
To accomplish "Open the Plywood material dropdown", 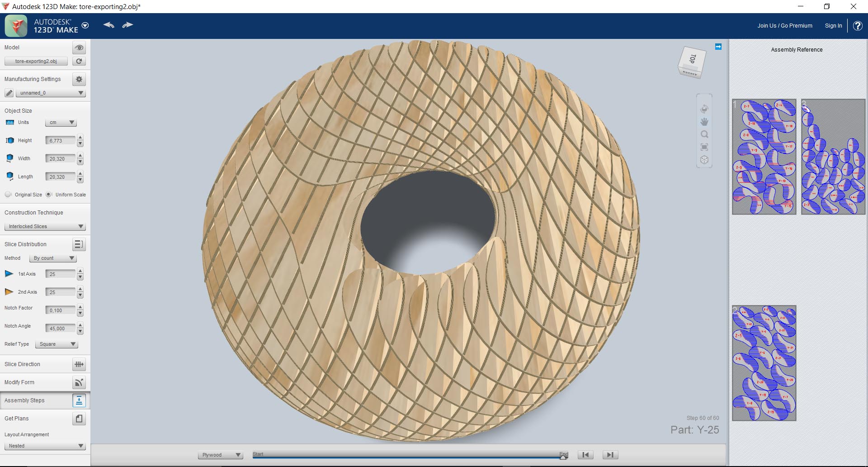I will [221, 455].
